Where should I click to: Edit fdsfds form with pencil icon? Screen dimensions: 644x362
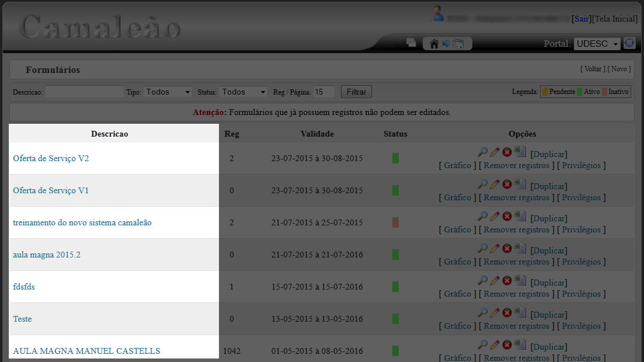point(495,280)
